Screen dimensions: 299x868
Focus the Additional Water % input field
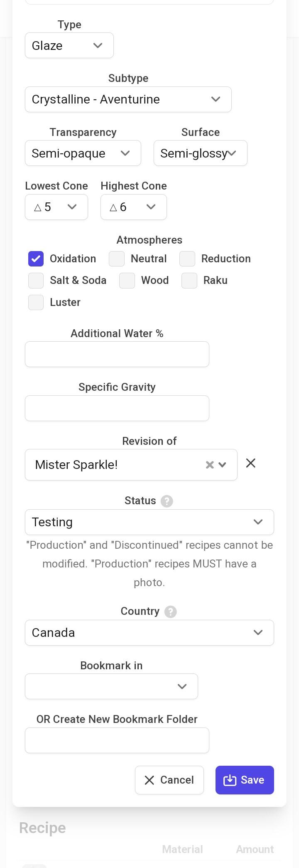(x=117, y=354)
